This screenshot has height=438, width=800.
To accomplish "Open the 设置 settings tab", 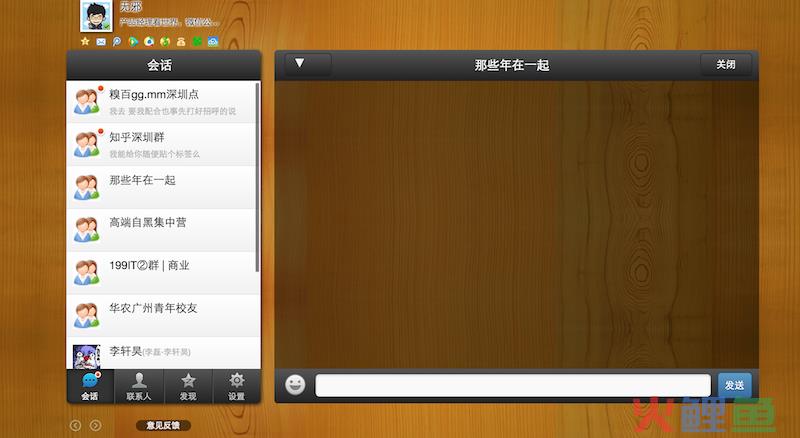I will click(x=236, y=386).
